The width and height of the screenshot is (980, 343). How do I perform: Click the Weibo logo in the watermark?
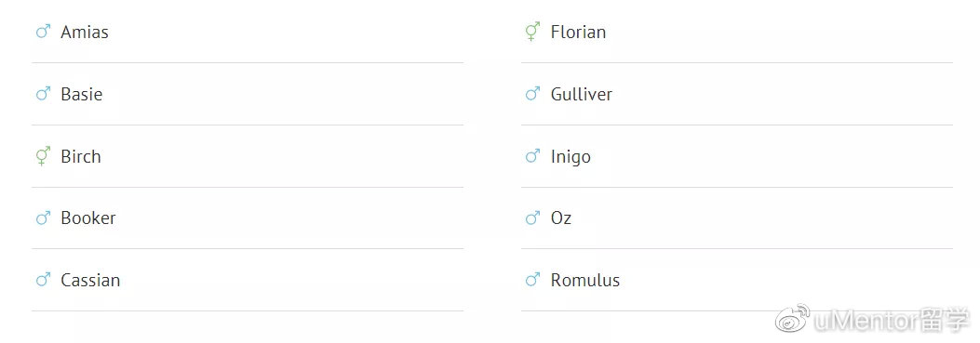click(793, 319)
